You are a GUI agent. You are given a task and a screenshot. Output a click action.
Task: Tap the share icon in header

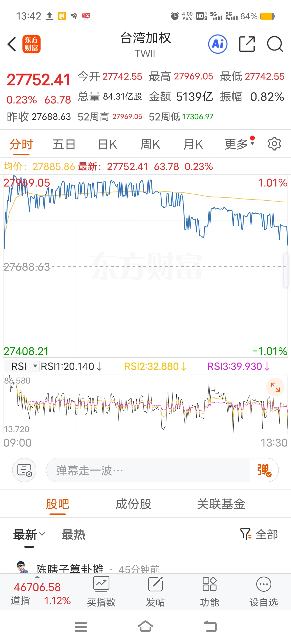coord(247,44)
